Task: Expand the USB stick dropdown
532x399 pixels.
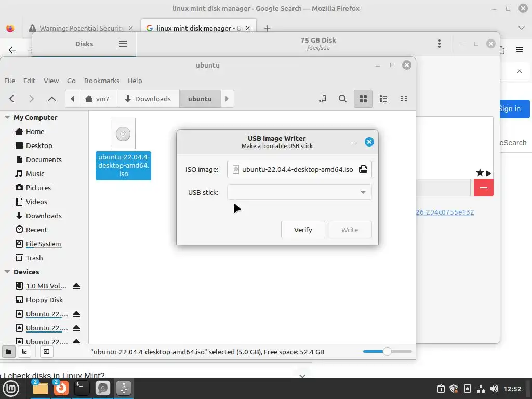Action: click(x=299, y=192)
